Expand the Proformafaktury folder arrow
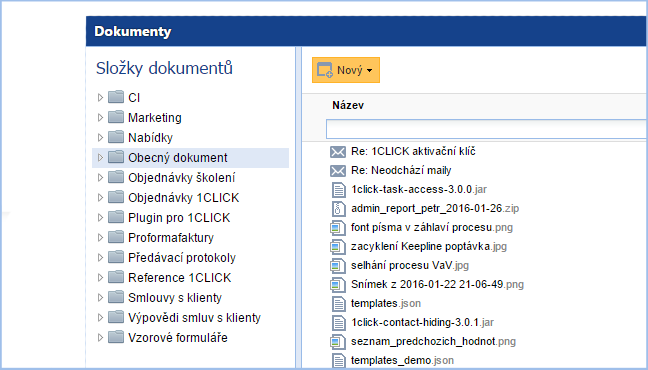Image resolution: width=648 pixels, height=370 pixels. coord(100,237)
